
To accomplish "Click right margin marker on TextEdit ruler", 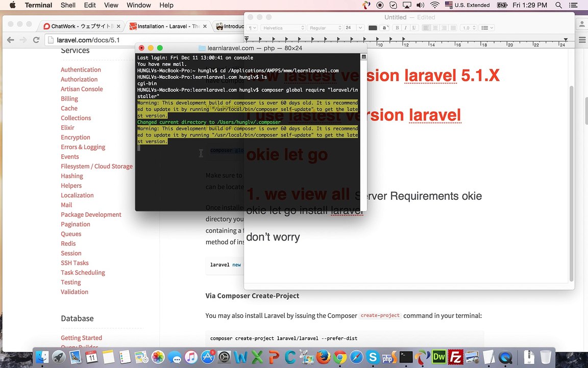I will tap(566, 39).
